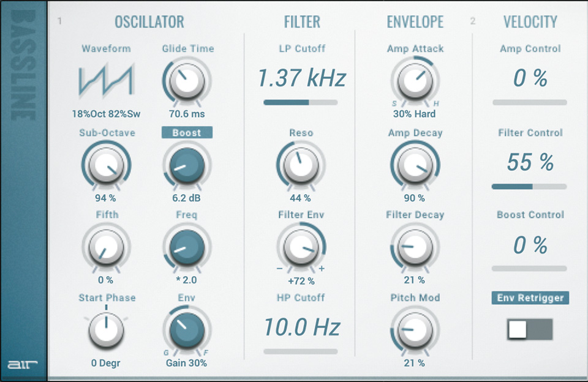This screenshot has width=588, height=382.
Task: Click the Filter Decay knob
Action: pos(415,247)
